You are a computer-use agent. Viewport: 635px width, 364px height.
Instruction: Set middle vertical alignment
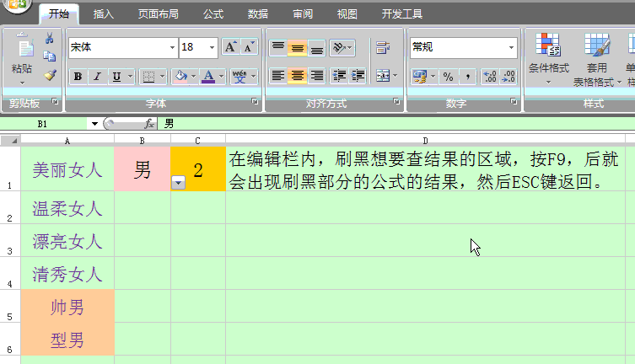point(298,48)
